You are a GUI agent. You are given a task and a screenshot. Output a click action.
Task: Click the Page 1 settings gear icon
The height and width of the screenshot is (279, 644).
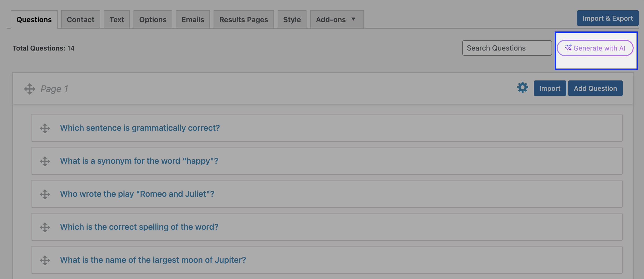click(x=522, y=87)
